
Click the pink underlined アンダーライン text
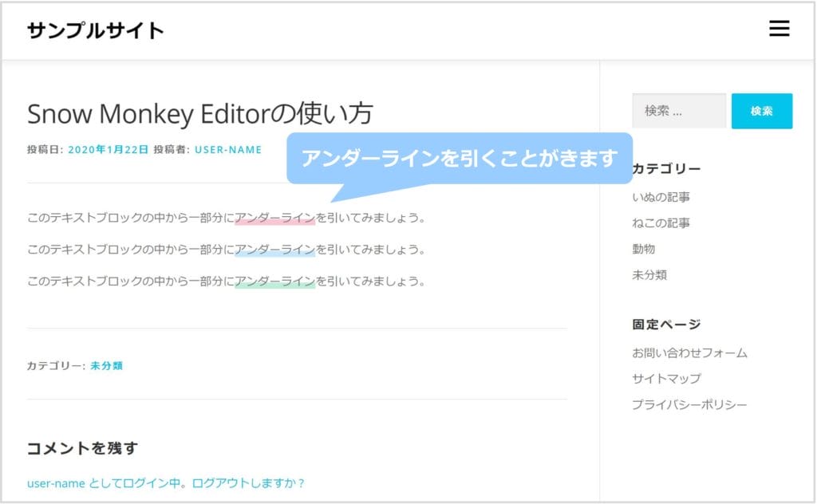pos(274,218)
